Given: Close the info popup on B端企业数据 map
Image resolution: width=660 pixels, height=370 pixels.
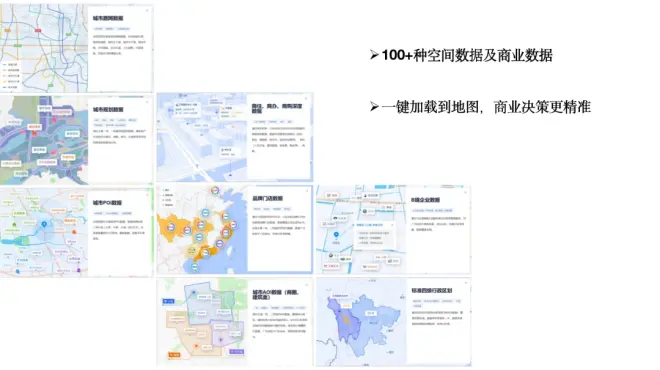Looking at the screenshot, I should pos(392,225).
